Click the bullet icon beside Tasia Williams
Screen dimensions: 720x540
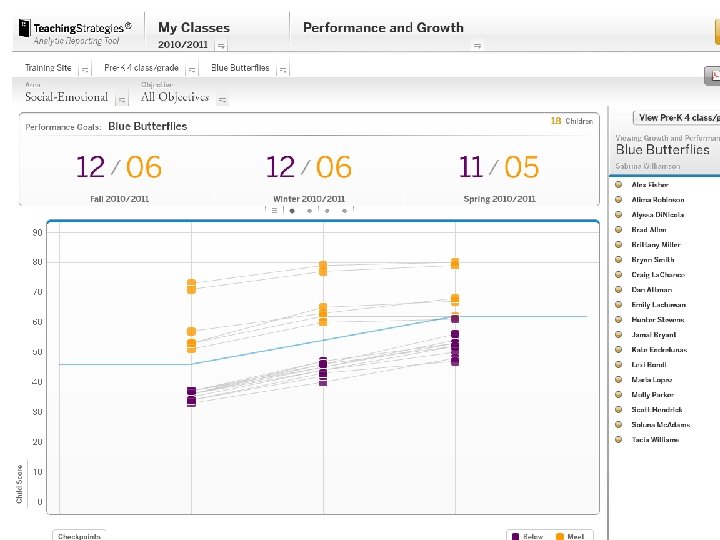tap(619, 439)
